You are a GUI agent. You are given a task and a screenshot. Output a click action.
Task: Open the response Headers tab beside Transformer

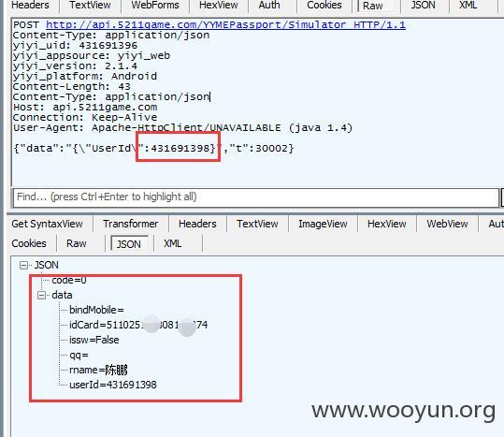click(197, 224)
